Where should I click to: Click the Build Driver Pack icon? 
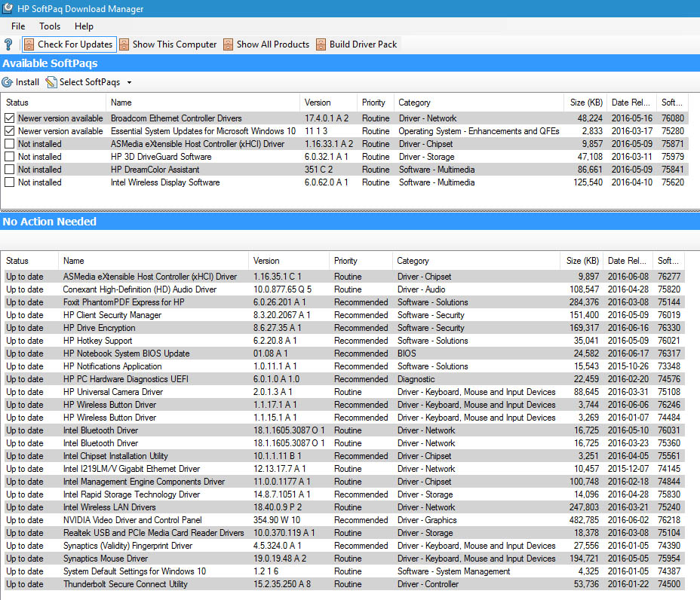[321, 44]
